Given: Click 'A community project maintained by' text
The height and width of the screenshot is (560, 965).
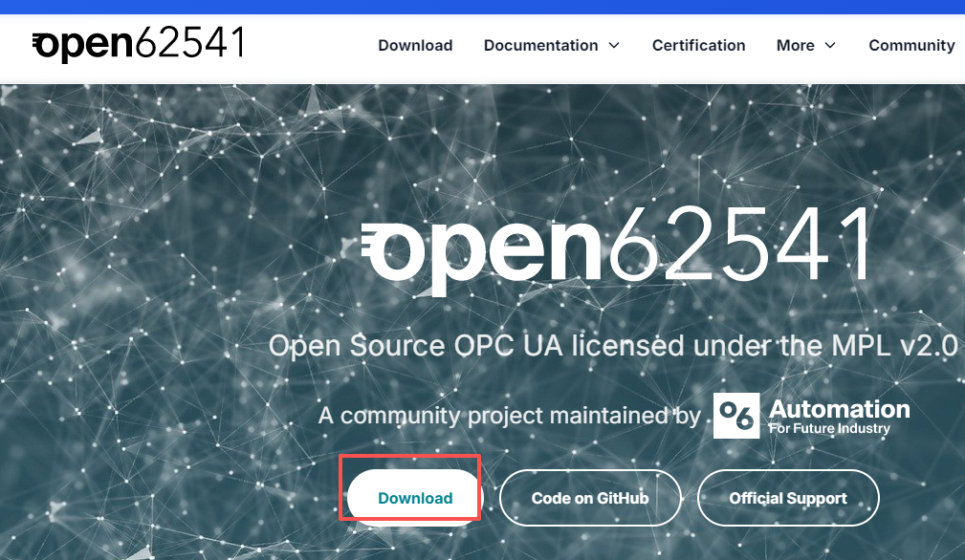Looking at the screenshot, I should click(x=510, y=416).
